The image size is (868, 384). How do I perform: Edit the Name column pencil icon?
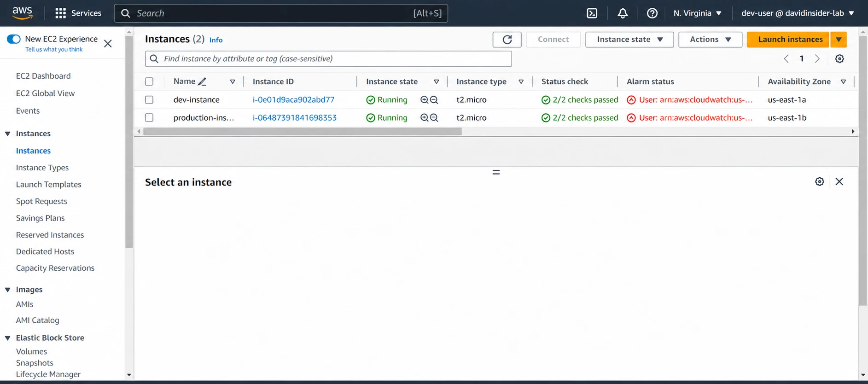click(202, 81)
